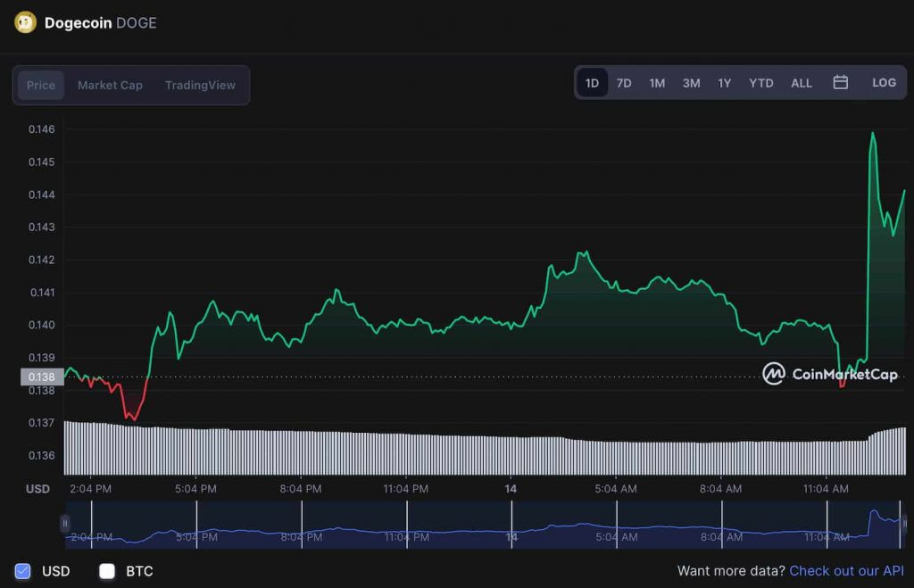914x588 pixels.
Task: Click the 14 date axis label
Action: pyautogui.click(x=511, y=489)
